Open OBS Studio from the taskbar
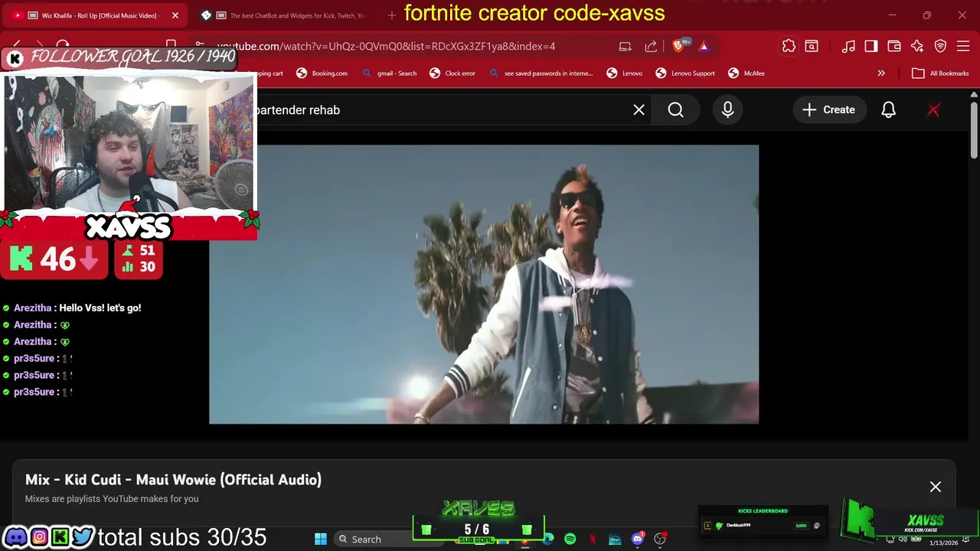 (x=659, y=539)
